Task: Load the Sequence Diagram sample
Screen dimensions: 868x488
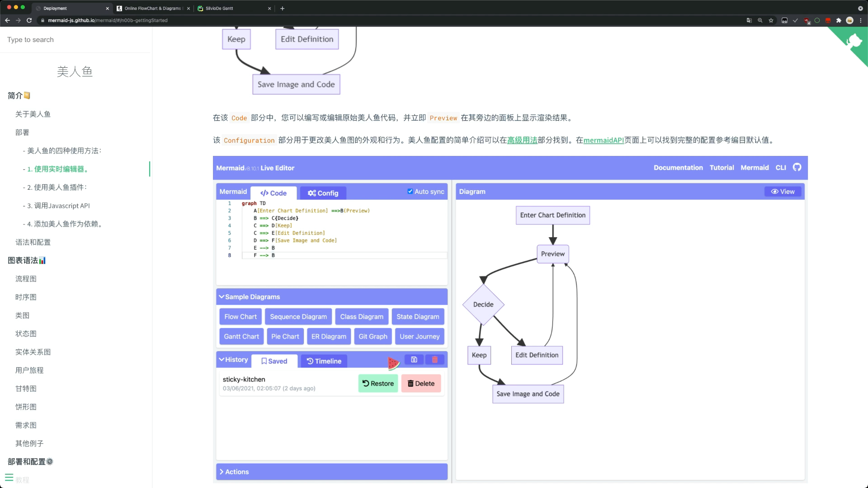Action: tap(298, 317)
